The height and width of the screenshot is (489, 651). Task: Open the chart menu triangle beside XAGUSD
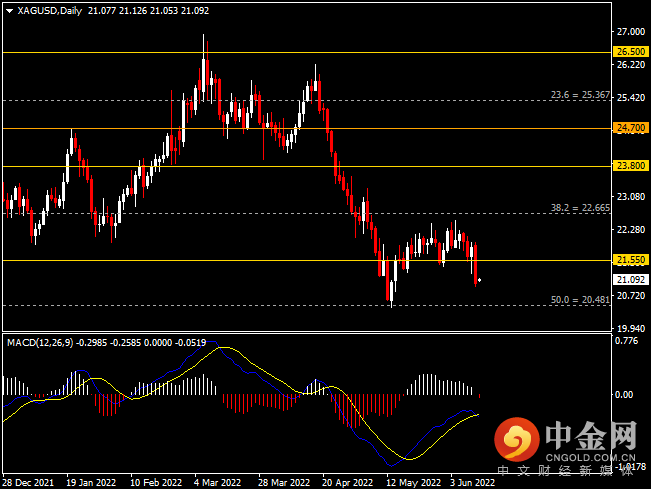tap(9, 11)
